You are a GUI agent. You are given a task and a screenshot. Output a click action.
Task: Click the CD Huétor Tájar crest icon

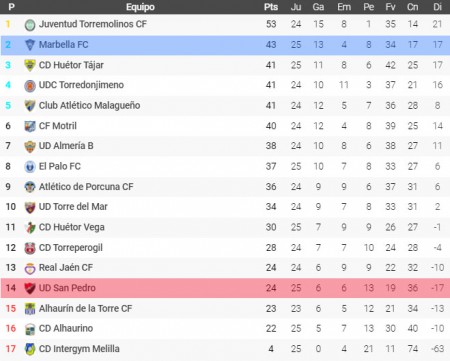pyautogui.click(x=30, y=65)
